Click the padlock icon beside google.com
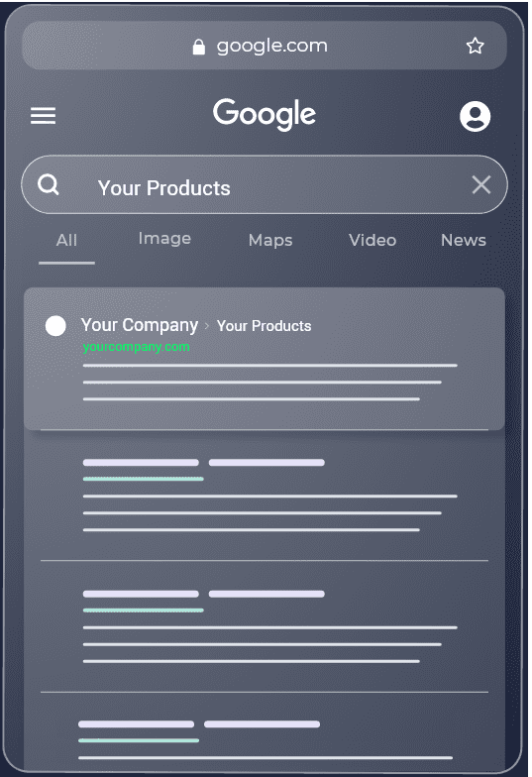 point(198,47)
